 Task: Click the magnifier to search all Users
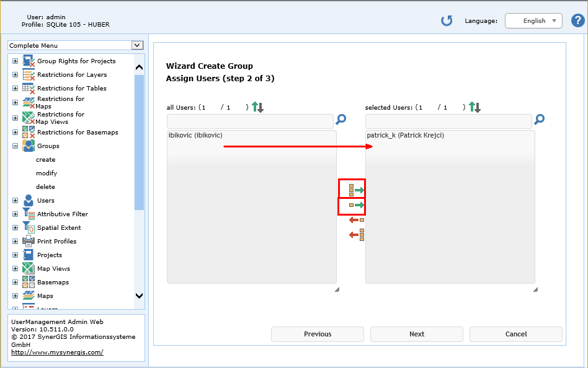[341, 120]
